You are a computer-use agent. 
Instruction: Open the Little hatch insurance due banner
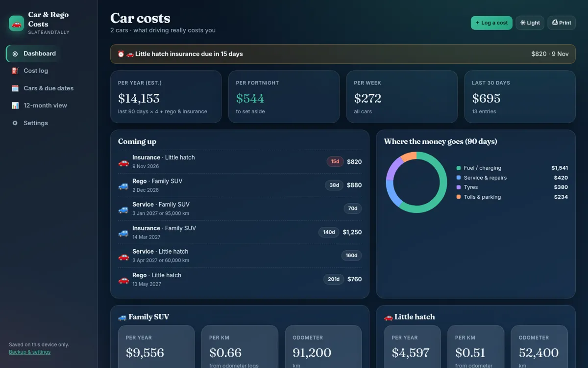(x=343, y=54)
